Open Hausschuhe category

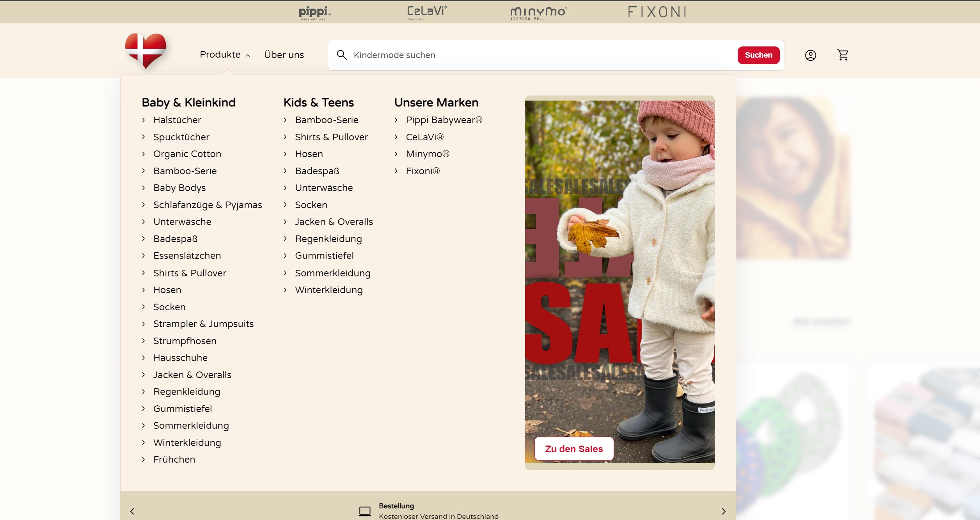pos(180,358)
